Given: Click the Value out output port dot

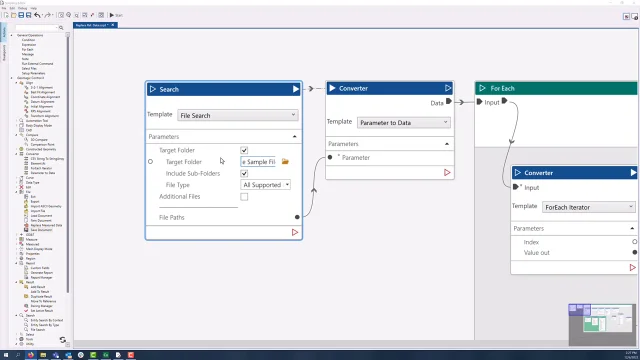Looking at the screenshot, I should pos(634,253).
